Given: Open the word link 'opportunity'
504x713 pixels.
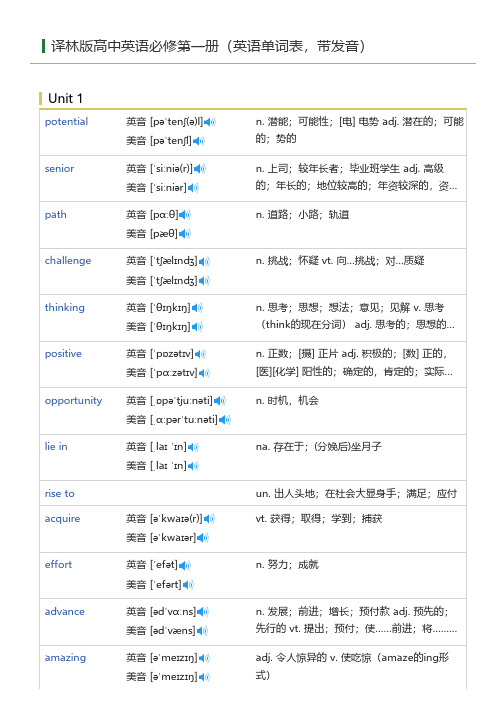Looking at the screenshot, I should pos(73,401).
